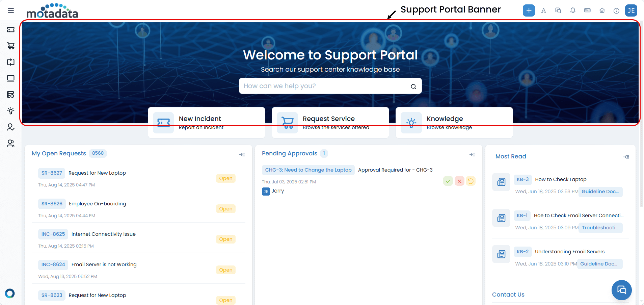Screen dimensions: 644x305
Task: Open request SR-8627 Request for New Laptop
Action: (97, 173)
